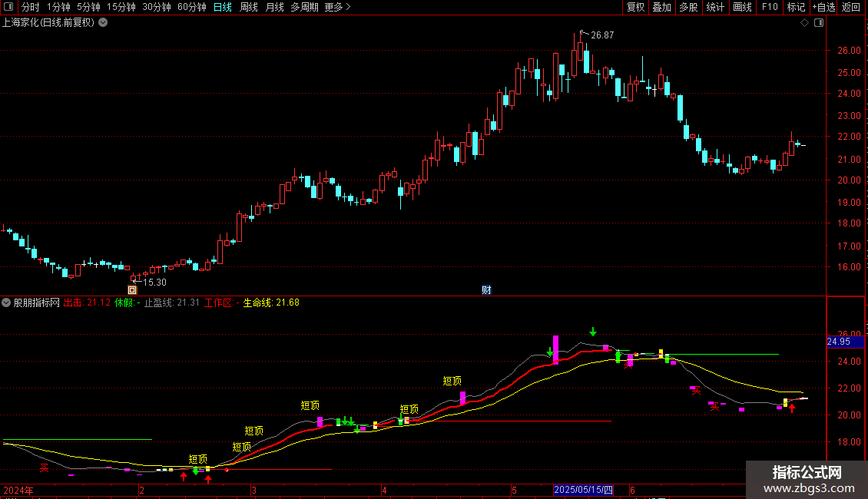Select the 1分钟 period
The image size is (868, 499).
pyautogui.click(x=58, y=7)
